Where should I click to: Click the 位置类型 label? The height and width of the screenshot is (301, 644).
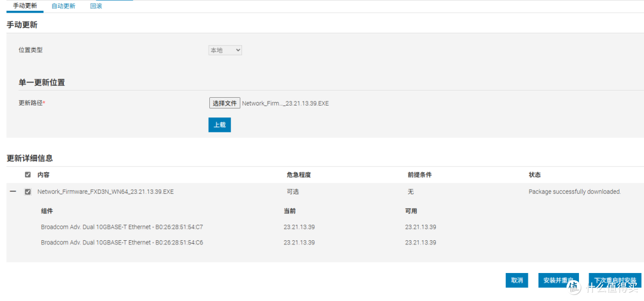point(30,50)
